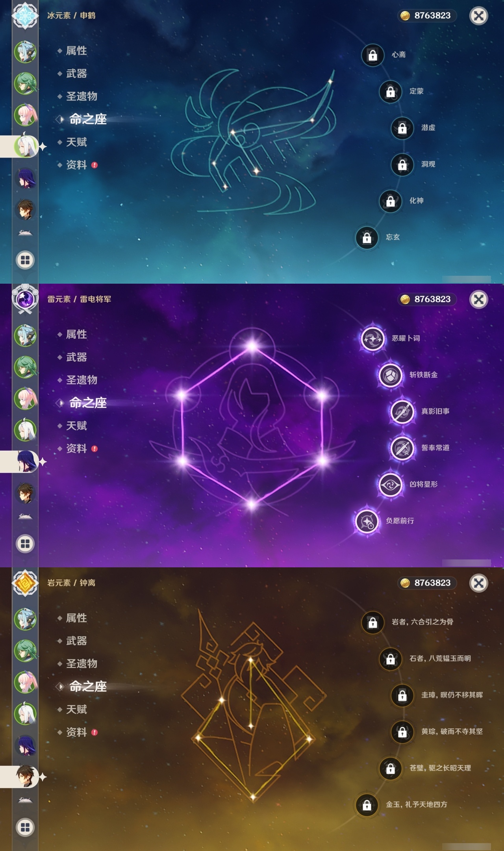504x851 pixels.
Task: Open locked 金玉，礼予天地四方 constellation
Action: click(367, 805)
